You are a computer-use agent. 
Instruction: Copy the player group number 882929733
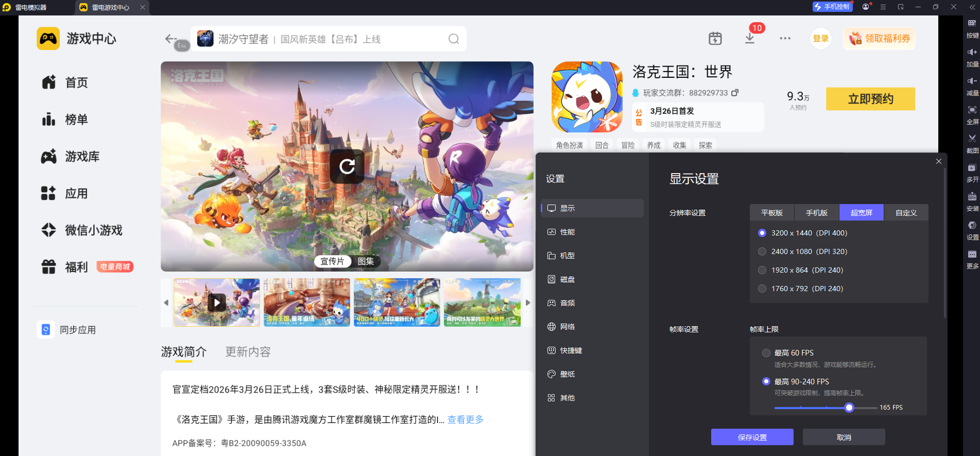point(735,93)
